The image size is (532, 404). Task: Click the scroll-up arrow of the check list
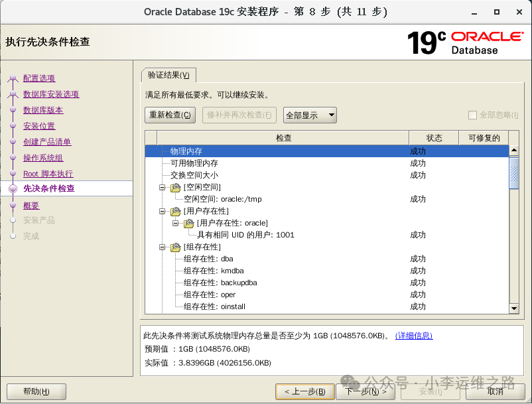[514, 151]
